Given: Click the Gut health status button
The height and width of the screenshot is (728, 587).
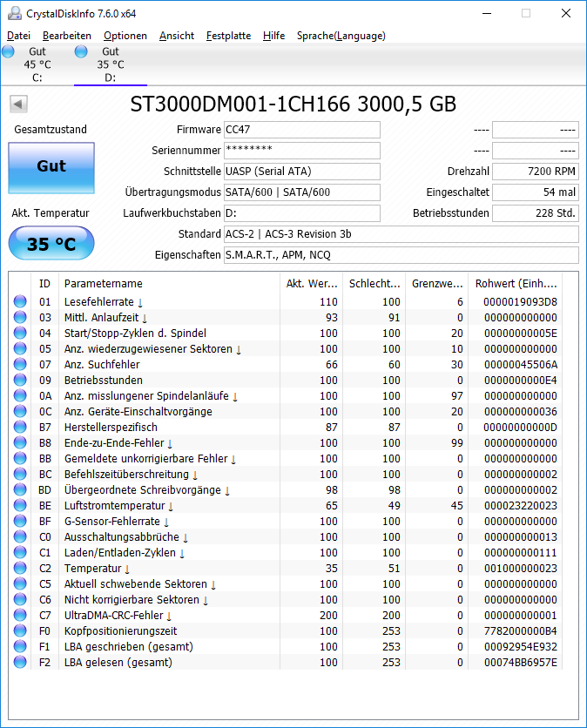Looking at the screenshot, I should pos(51,167).
